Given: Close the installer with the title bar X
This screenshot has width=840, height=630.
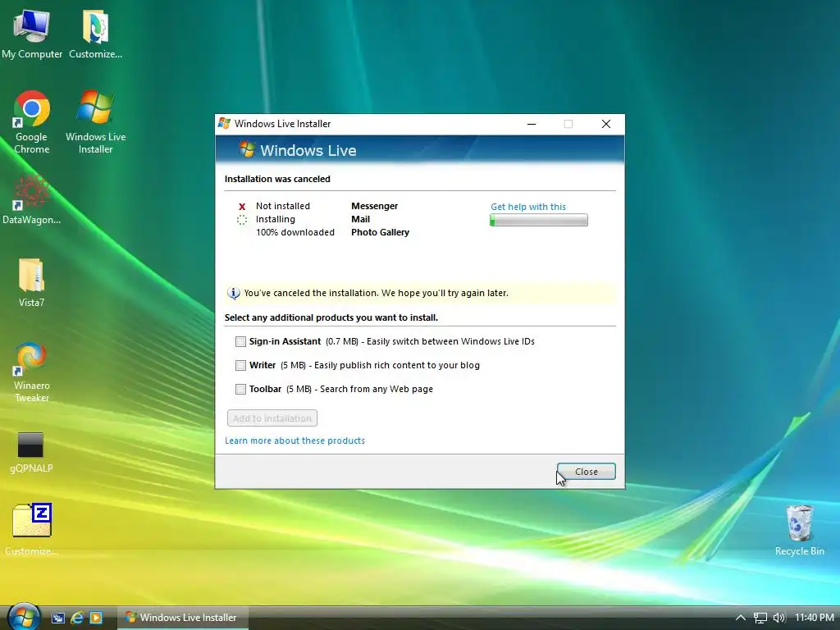Looking at the screenshot, I should 606,124.
